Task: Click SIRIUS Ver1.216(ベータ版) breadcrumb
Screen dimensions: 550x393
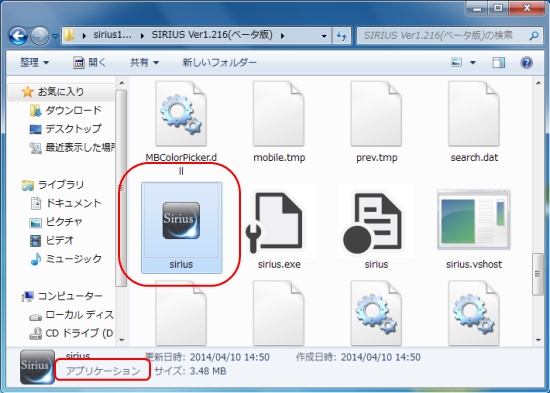Action: click(212, 35)
